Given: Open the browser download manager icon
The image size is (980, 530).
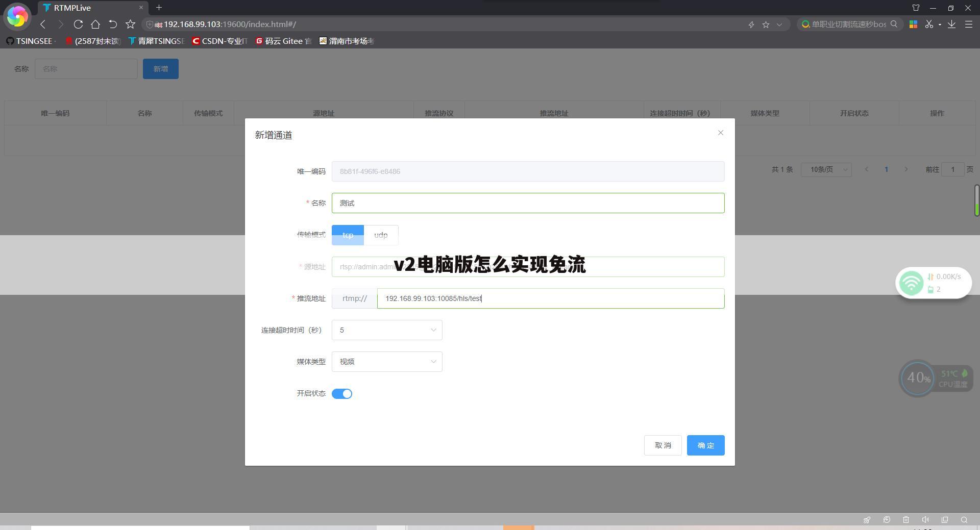Looking at the screenshot, I should click(x=951, y=24).
